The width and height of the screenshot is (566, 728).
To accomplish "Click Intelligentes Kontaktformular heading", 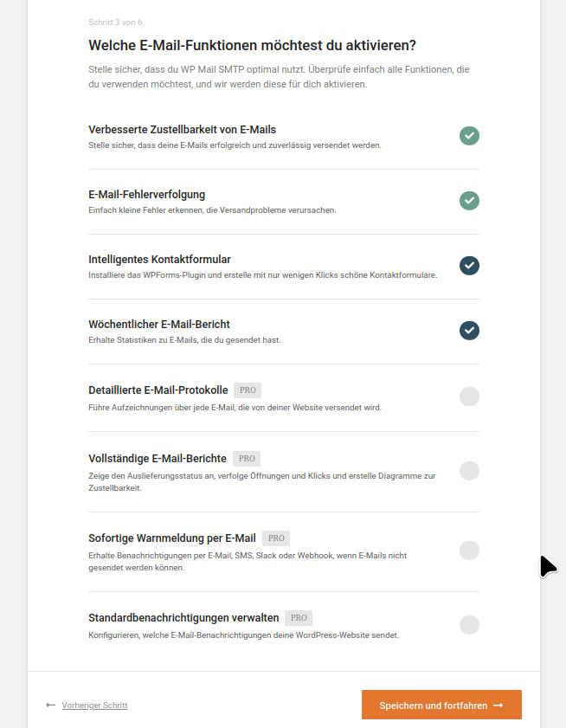I will (x=159, y=260).
